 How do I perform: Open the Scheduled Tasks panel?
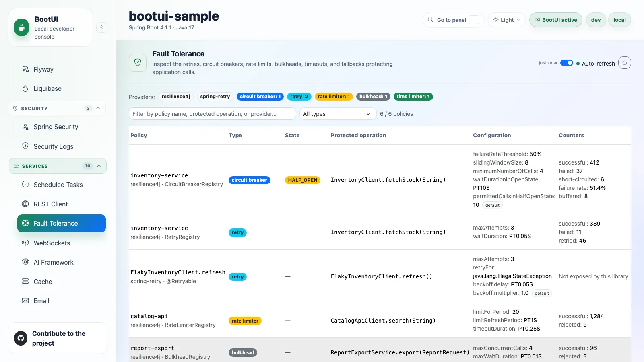[x=62, y=185]
